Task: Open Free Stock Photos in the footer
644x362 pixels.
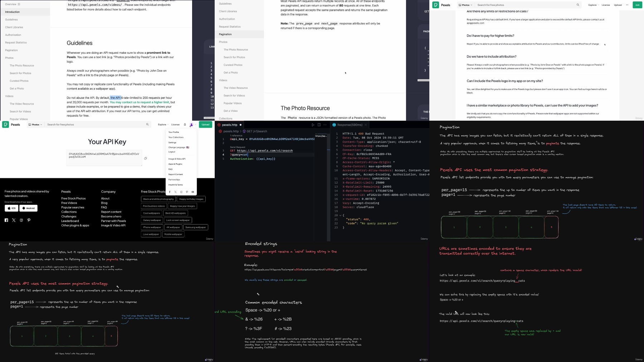Action: 73,198
